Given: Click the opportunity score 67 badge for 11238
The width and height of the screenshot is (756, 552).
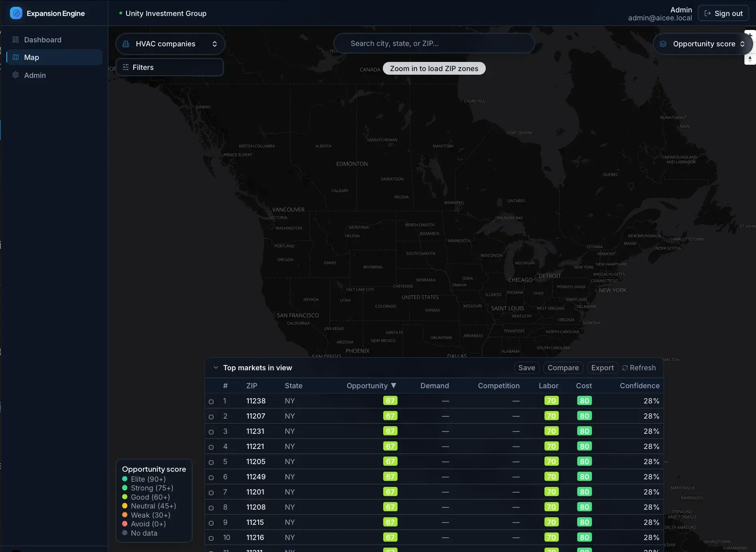Looking at the screenshot, I should 390,401.
